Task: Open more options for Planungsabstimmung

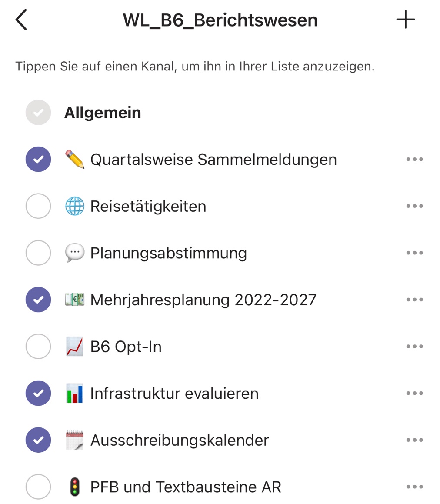Action: pyautogui.click(x=414, y=253)
